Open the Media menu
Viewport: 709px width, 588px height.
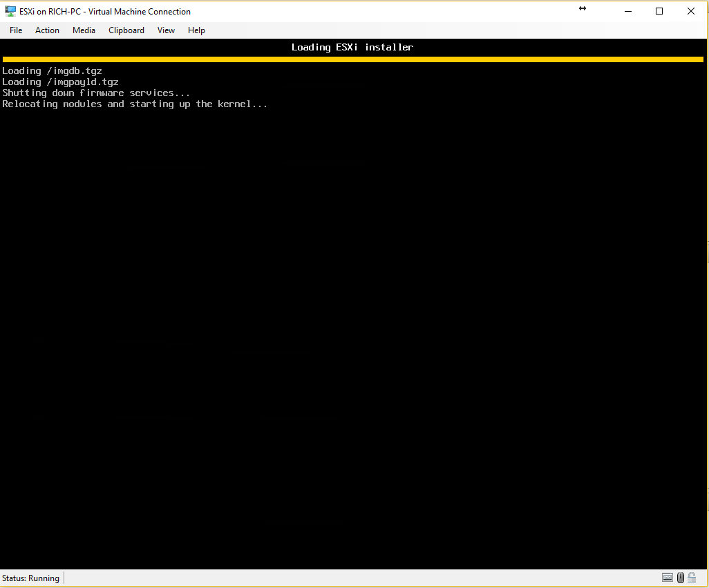click(84, 30)
